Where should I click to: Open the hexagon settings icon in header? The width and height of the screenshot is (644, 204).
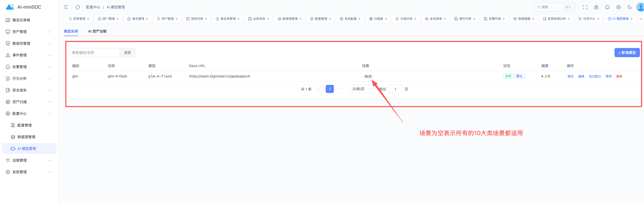(619, 7)
